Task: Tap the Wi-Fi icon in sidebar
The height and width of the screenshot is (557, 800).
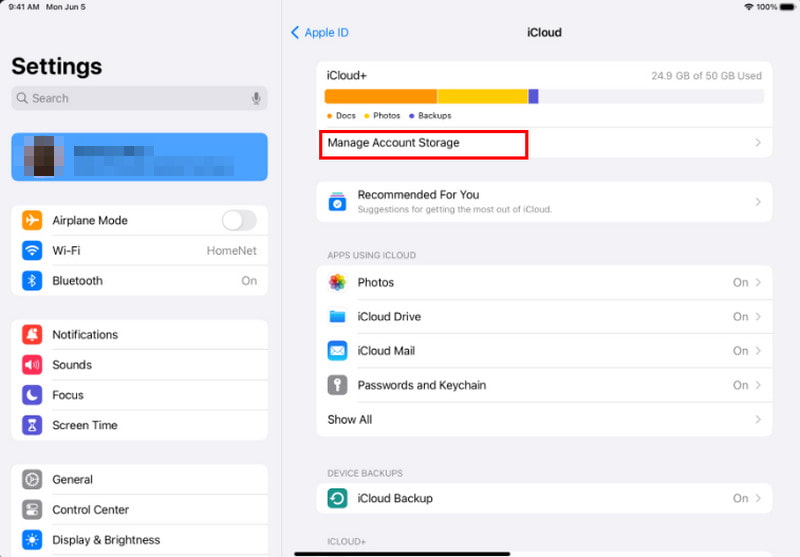Action: [x=32, y=250]
